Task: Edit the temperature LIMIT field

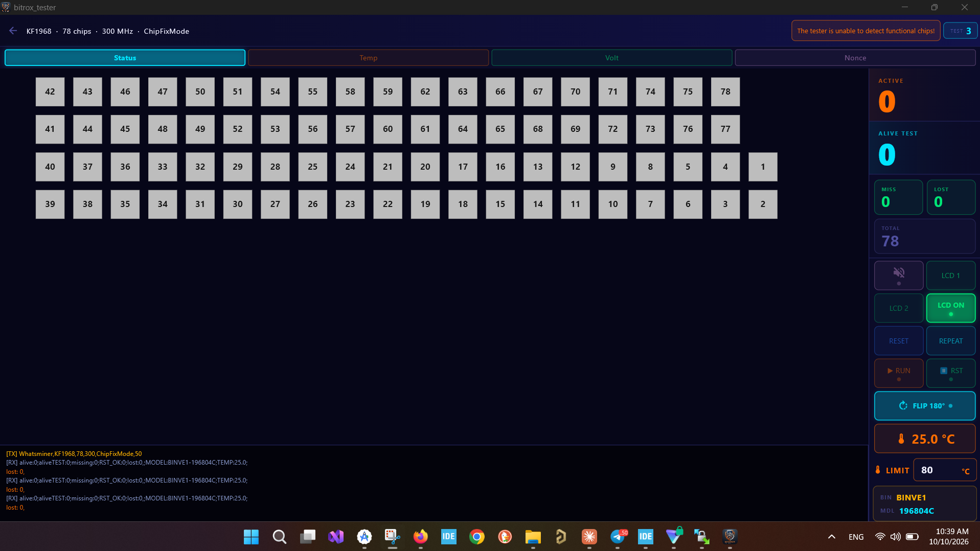Action: 944,470
